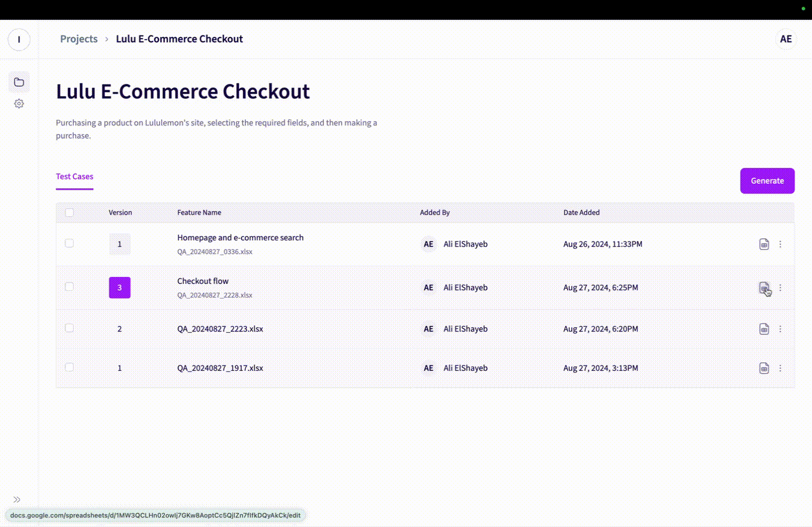Open more options menu for Checkout flow
812x527 pixels.
(780, 288)
